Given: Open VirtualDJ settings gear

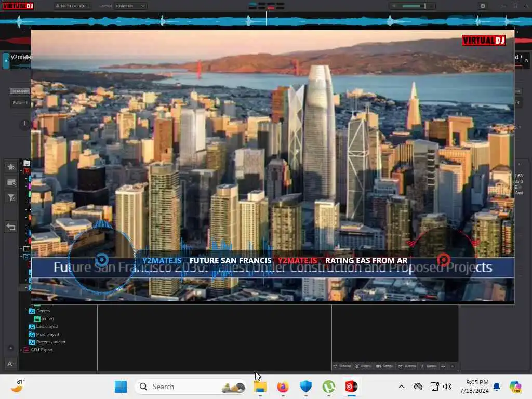Looking at the screenshot, I should click(x=483, y=6).
